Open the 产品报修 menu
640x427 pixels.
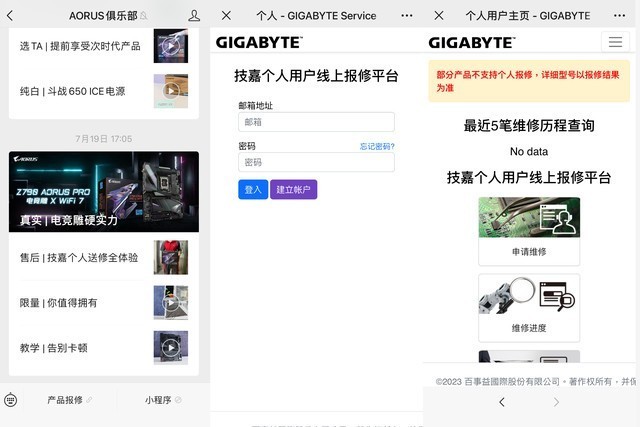[x=69, y=400]
